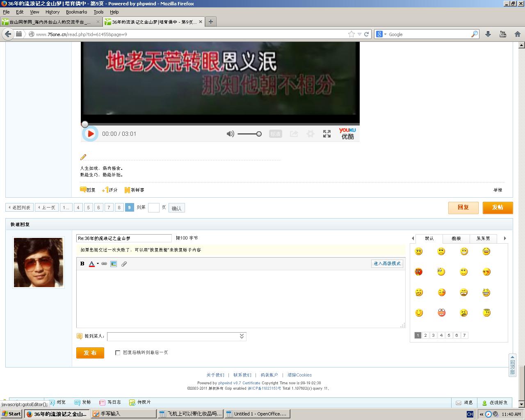Open the Tools menu
525x420 pixels.
tap(98, 12)
